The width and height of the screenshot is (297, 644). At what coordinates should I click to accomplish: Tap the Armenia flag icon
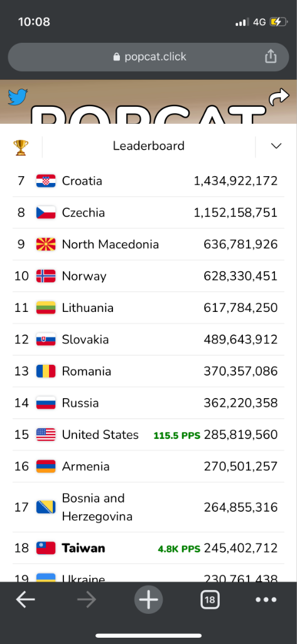tap(46, 466)
